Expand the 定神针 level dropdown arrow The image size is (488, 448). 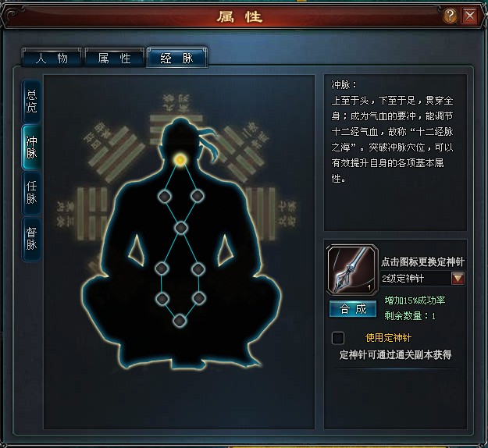pyautogui.click(x=458, y=279)
